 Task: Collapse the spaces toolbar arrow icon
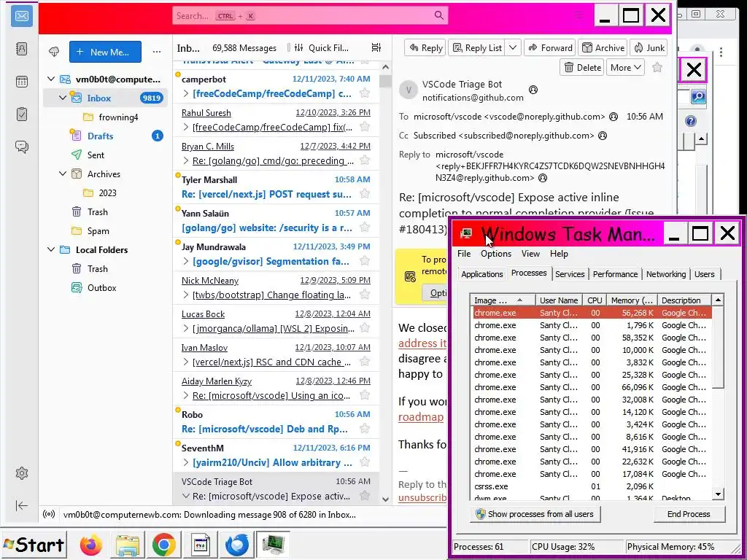(21, 505)
